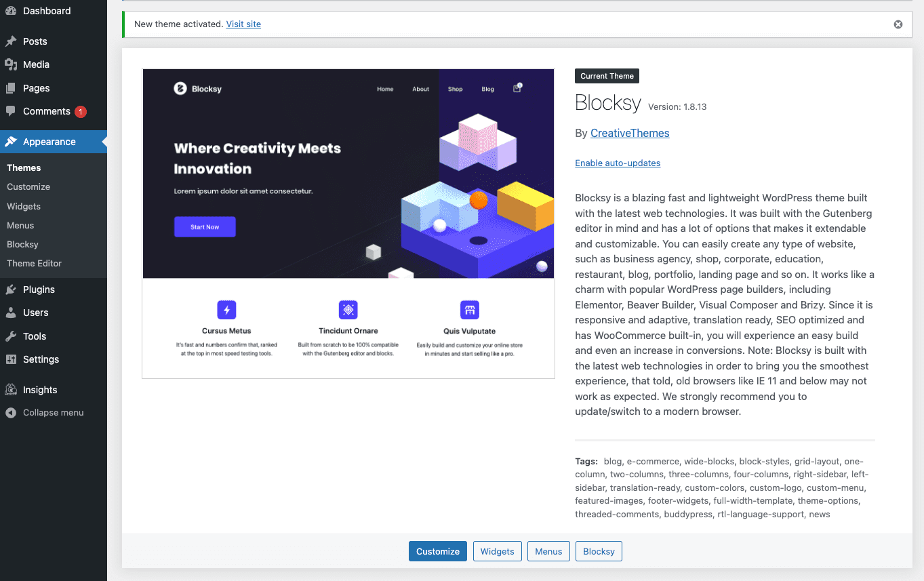The width and height of the screenshot is (924, 581).
Task: Click Quis Vulputate store icon in preview
Action: (470, 310)
